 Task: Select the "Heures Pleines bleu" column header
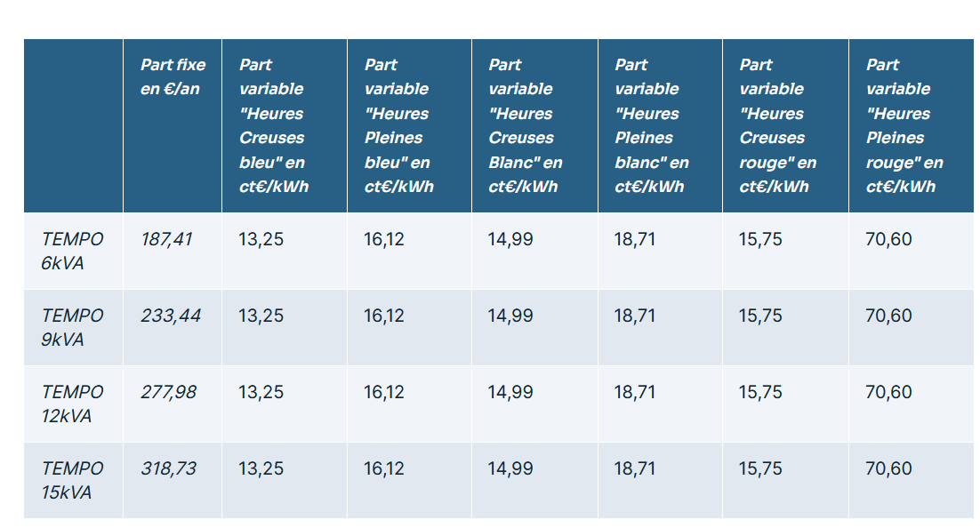pyautogui.click(x=398, y=125)
